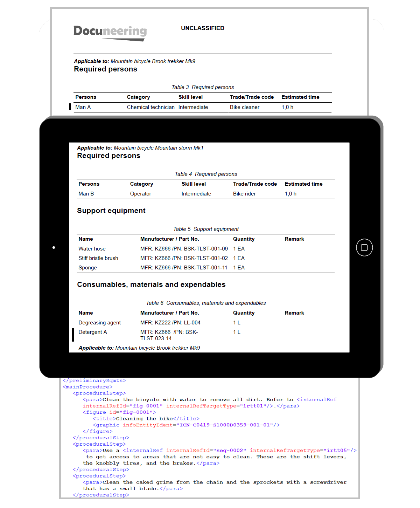Click the change bar beside Detergent A
Screen dimensions: 420x508
[73, 335]
